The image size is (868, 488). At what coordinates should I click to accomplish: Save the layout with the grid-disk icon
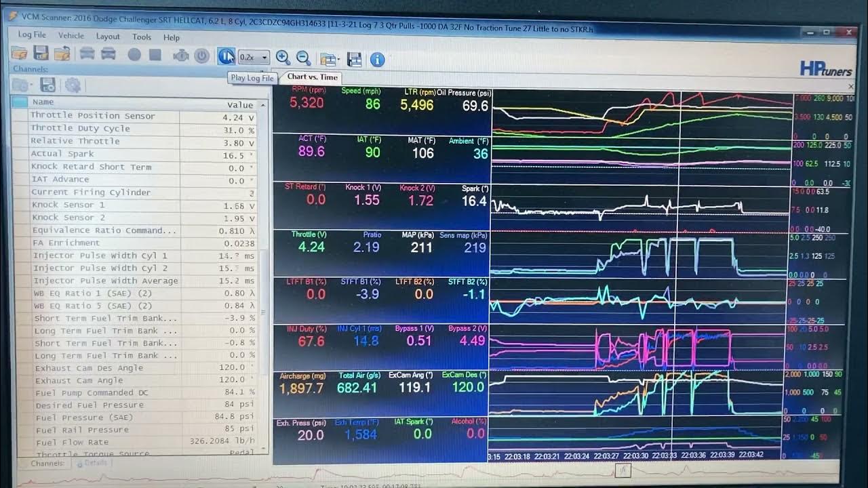(x=354, y=60)
